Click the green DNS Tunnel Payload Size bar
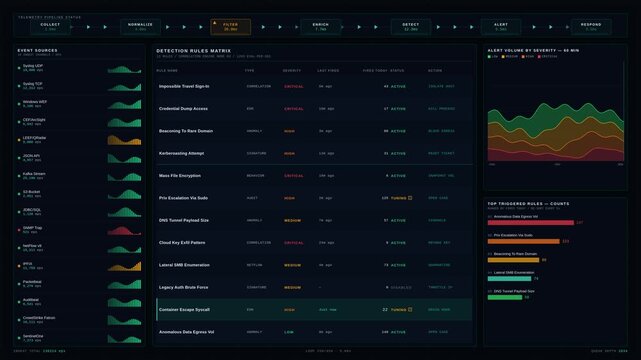Image resolution: width=641 pixels, height=360 pixels. coord(505,297)
